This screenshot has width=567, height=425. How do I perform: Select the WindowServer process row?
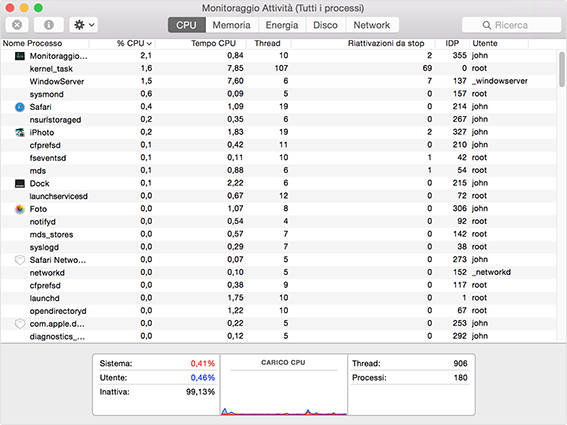(278, 81)
